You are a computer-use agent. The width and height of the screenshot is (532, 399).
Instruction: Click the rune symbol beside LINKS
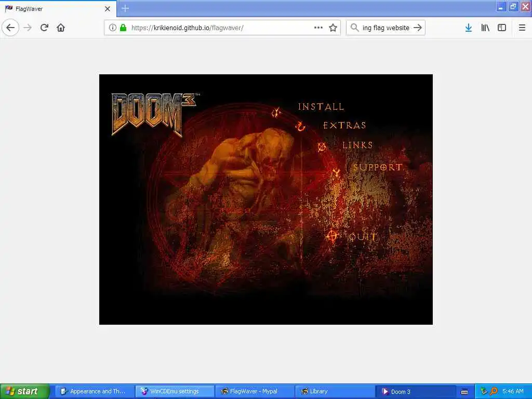[x=321, y=147]
